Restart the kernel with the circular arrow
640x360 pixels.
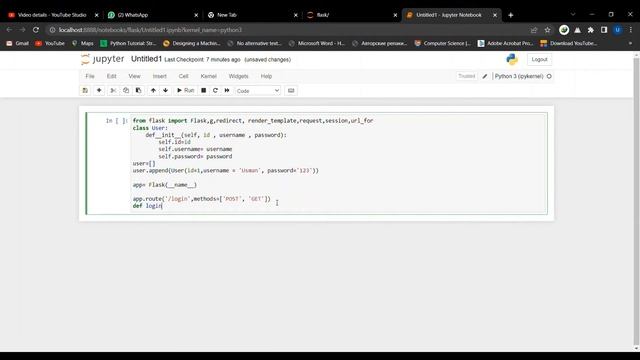(x=215, y=90)
